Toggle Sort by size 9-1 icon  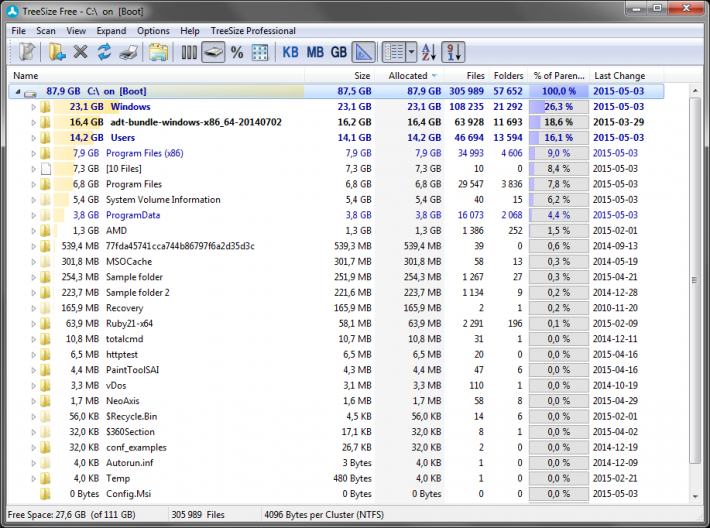[454, 52]
